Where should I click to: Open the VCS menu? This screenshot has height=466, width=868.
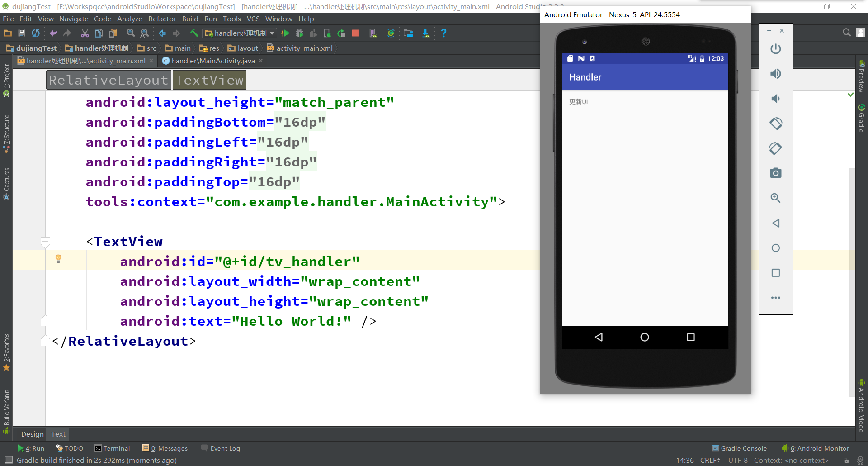coord(253,19)
